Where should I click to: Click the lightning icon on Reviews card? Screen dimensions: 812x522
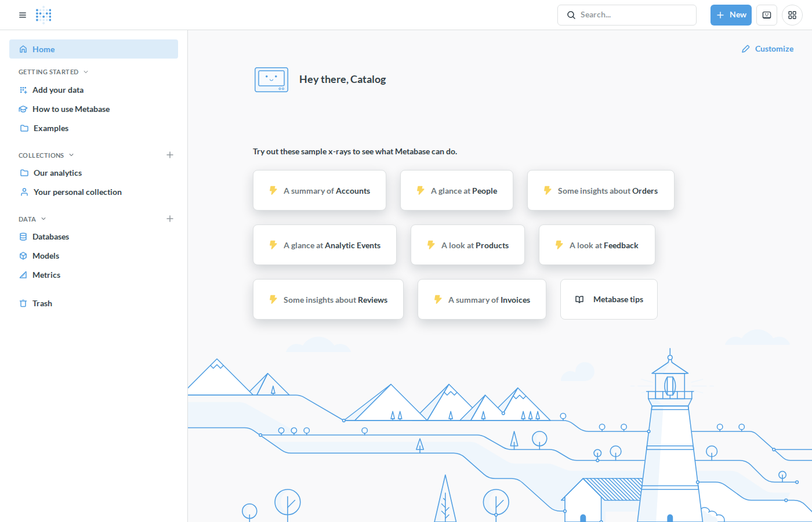click(273, 299)
